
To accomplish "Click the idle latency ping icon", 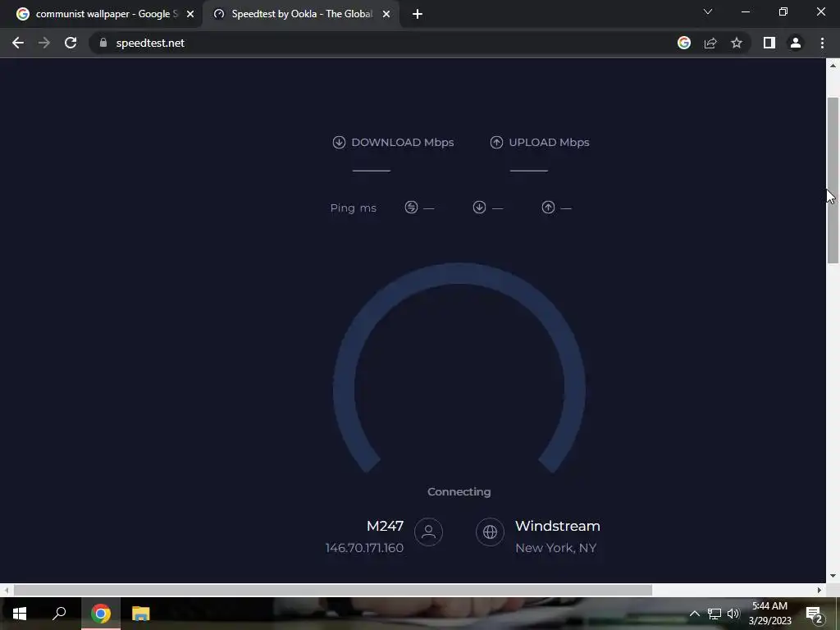I will tap(411, 208).
